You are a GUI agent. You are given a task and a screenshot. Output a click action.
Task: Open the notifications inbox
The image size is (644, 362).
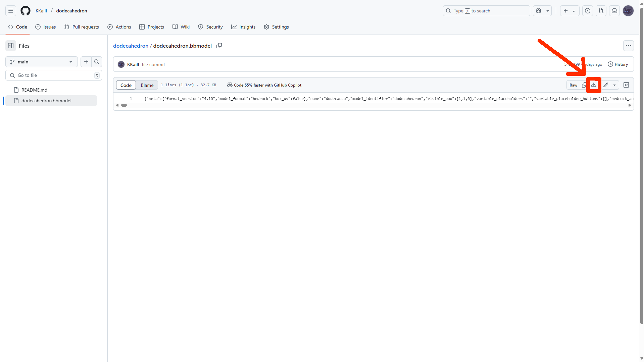tap(614, 11)
